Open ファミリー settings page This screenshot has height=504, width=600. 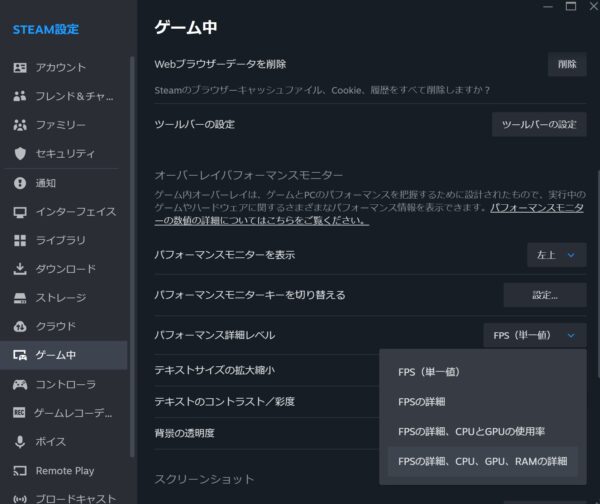point(64,125)
